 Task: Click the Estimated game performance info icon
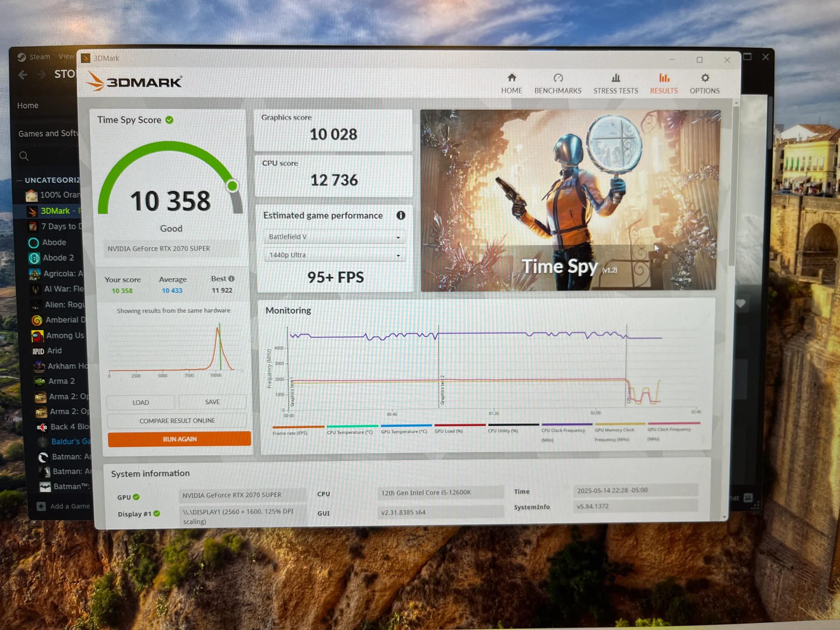401,215
